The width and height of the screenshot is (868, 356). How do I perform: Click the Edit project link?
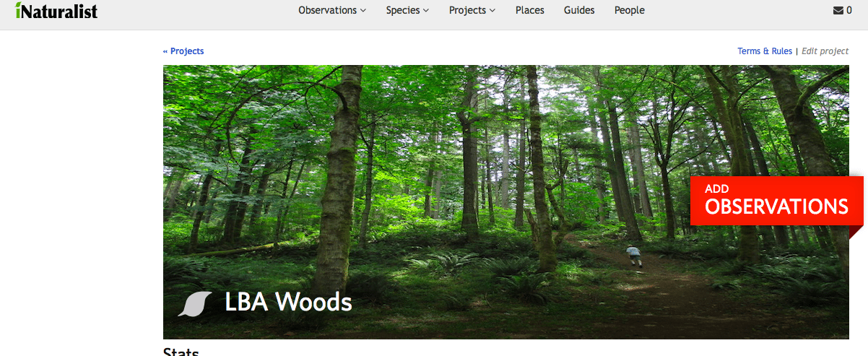coord(825,51)
